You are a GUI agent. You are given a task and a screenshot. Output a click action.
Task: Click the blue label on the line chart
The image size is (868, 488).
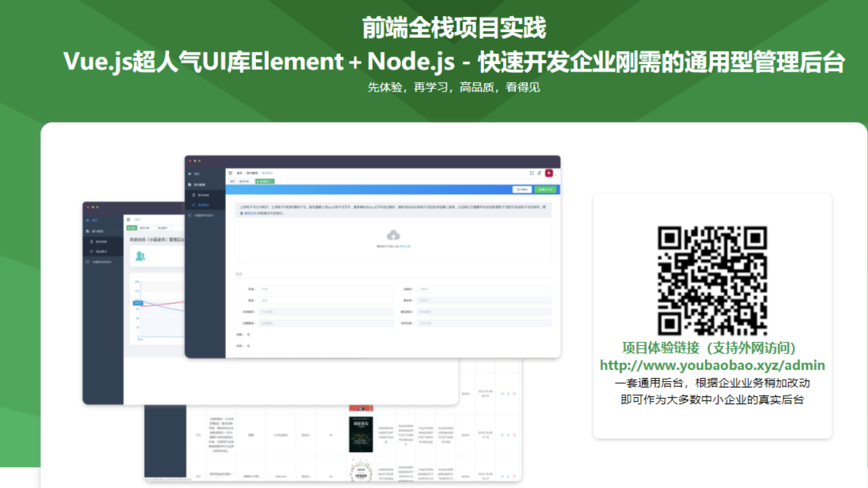[x=138, y=302]
